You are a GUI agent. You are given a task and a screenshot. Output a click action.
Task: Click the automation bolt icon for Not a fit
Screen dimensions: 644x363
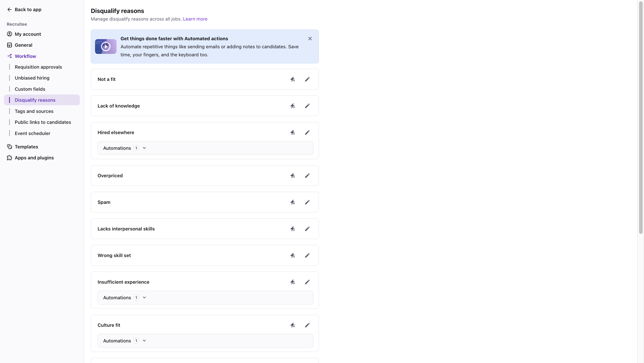tap(292, 79)
